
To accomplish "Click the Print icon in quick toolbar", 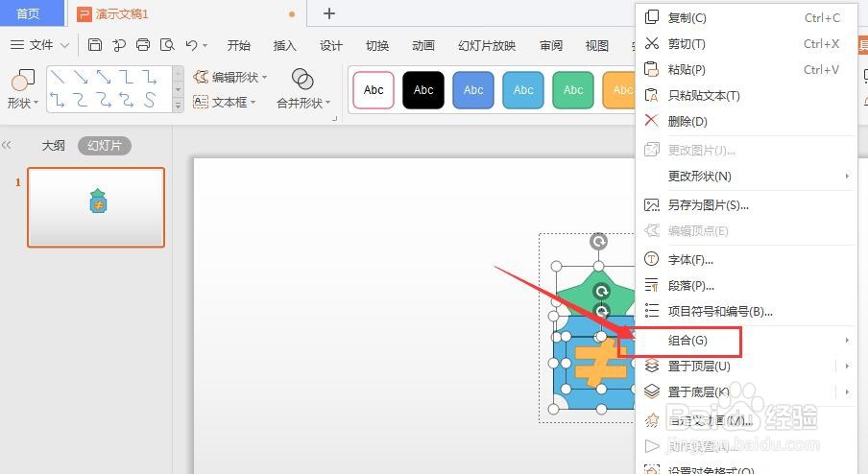I will click(143, 45).
